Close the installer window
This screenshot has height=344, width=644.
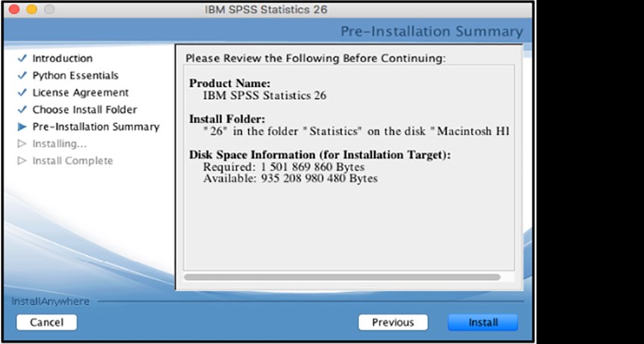click(14, 9)
